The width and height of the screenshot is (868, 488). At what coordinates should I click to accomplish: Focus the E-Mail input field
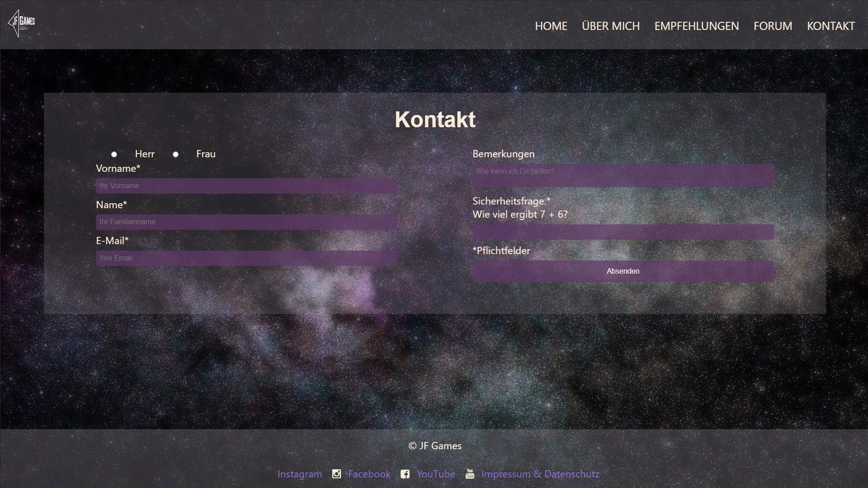pyautogui.click(x=246, y=258)
